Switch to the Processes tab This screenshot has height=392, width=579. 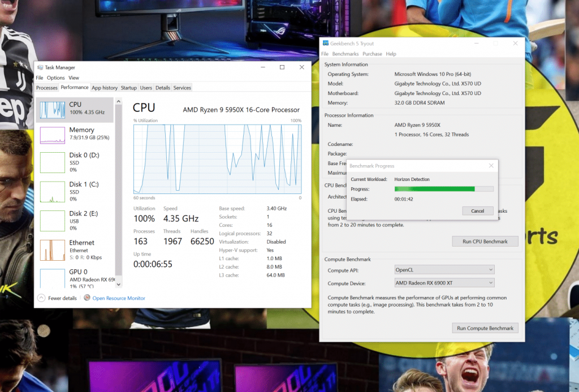[47, 88]
